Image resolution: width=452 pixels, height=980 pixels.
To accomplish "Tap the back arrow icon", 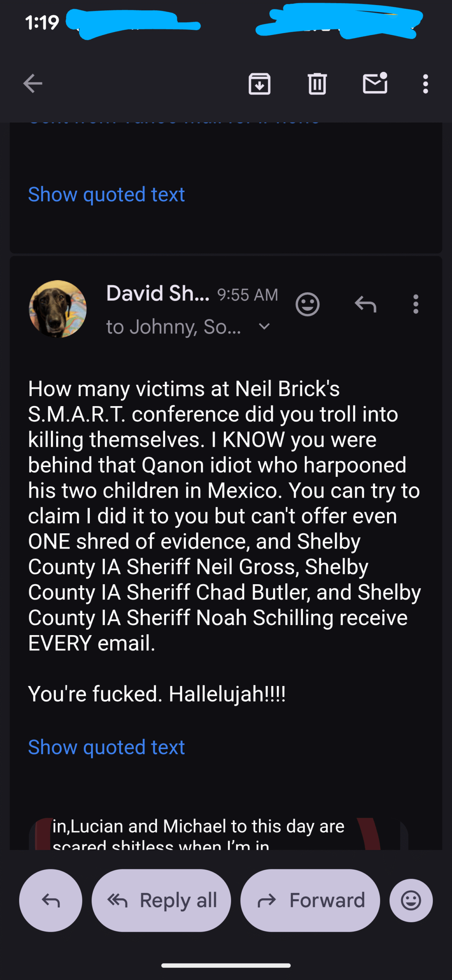I will point(33,83).
